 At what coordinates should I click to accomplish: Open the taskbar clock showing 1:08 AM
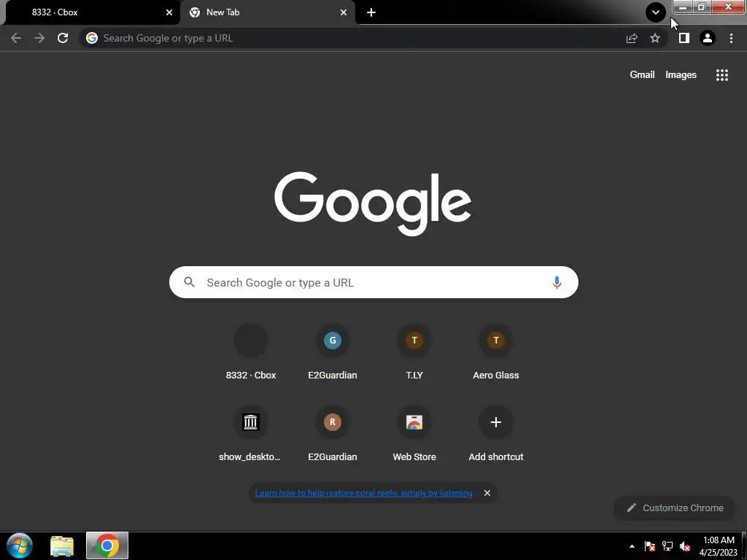click(719, 546)
